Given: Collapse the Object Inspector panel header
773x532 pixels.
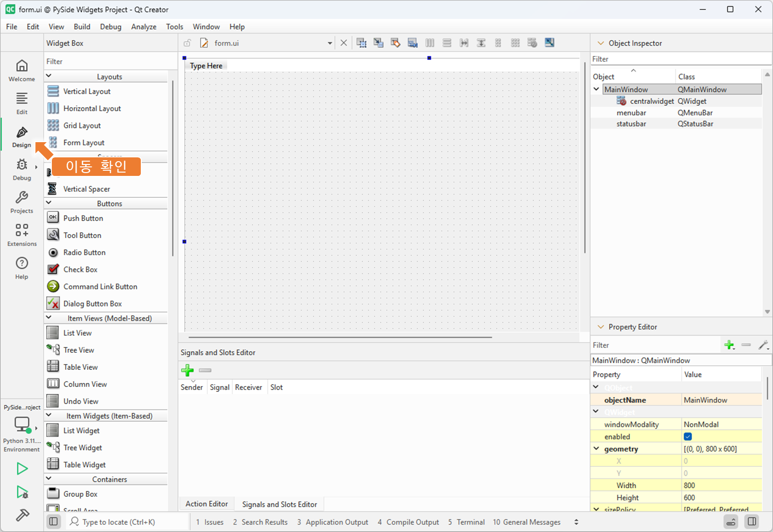Looking at the screenshot, I should click(x=601, y=43).
